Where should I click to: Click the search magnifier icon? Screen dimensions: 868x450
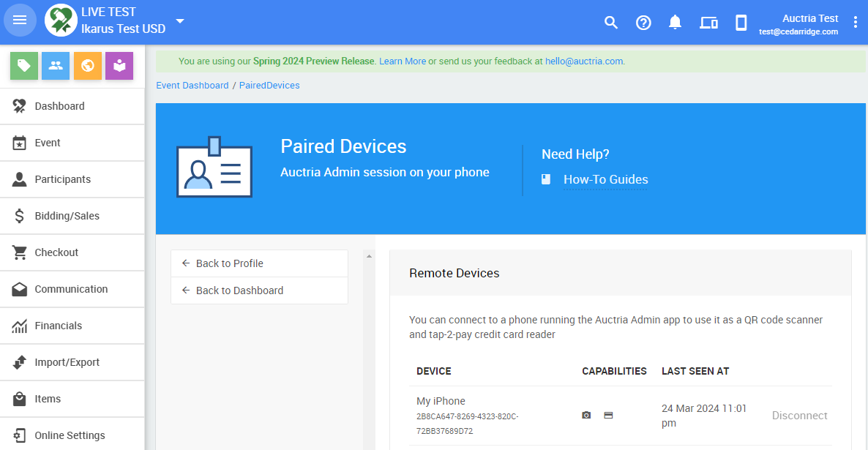pos(611,23)
